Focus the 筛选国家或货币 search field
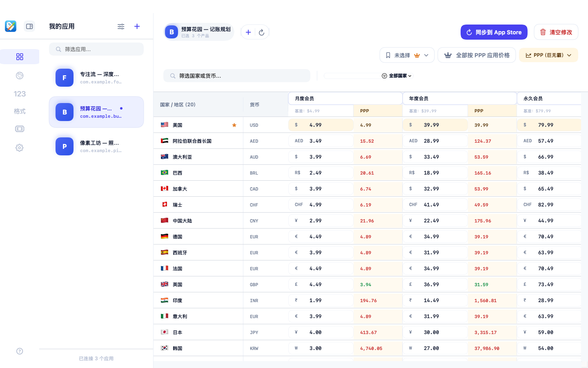The height and width of the screenshot is (368, 588). click(237, 76)
